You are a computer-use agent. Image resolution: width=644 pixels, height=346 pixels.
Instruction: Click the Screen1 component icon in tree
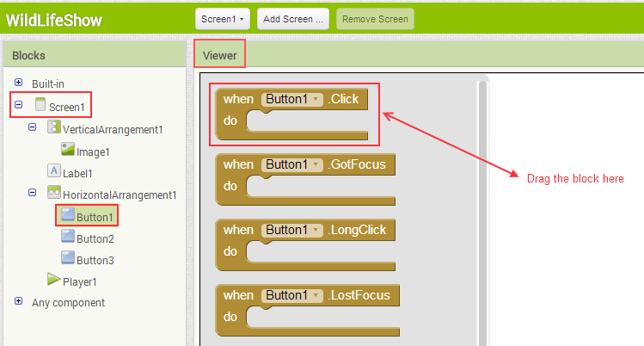click(x=40, y=105)
